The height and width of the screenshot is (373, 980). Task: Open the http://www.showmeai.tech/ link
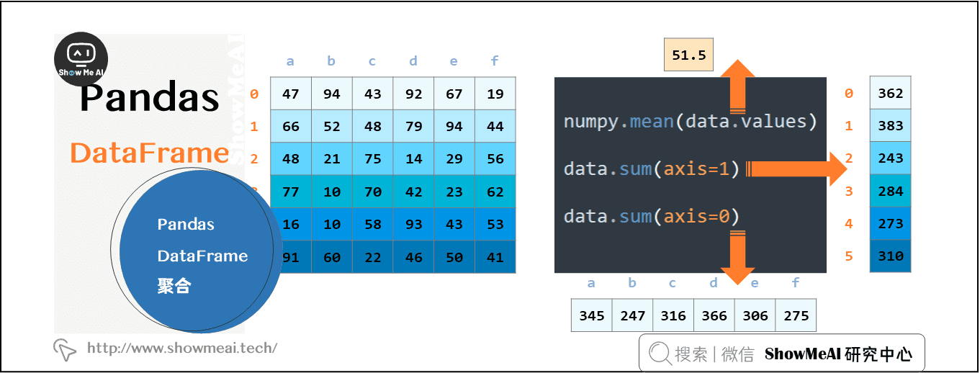pyautogui.click(x=182, y=348)
